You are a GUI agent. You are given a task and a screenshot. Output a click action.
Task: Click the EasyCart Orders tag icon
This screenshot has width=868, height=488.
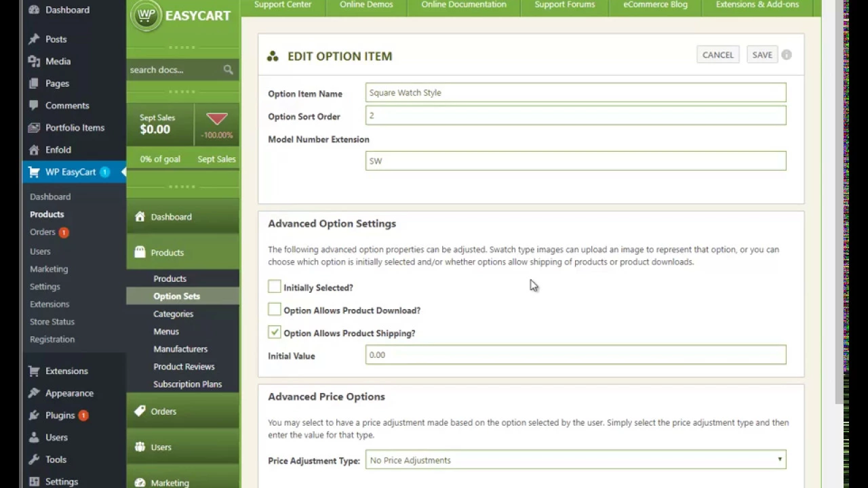click(140, 411)
